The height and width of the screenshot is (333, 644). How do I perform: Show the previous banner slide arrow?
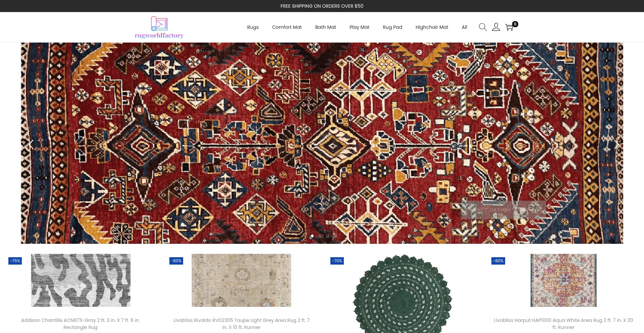(31, 145)
